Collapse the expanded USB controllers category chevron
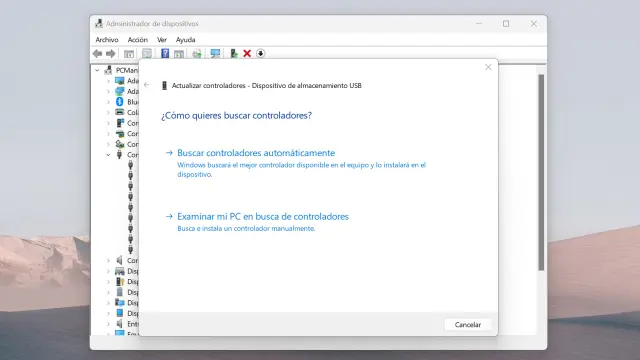640x360 pixels. coord(108,155)
